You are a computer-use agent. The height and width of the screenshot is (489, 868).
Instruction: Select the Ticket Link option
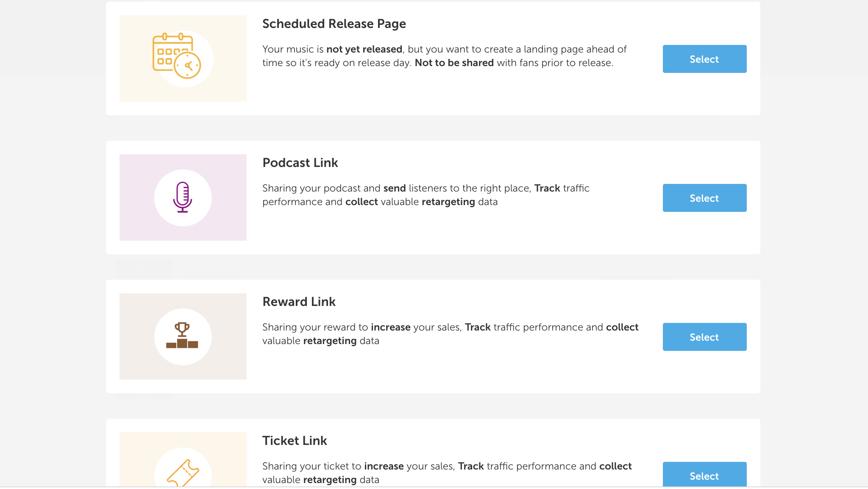pos(704,475)
